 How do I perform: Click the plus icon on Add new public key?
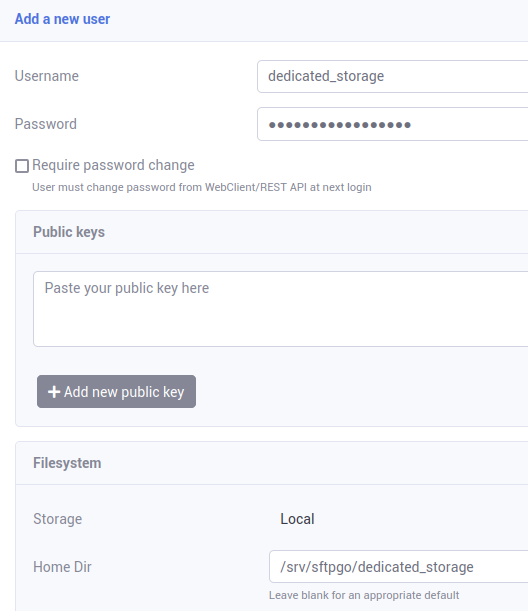54,392
